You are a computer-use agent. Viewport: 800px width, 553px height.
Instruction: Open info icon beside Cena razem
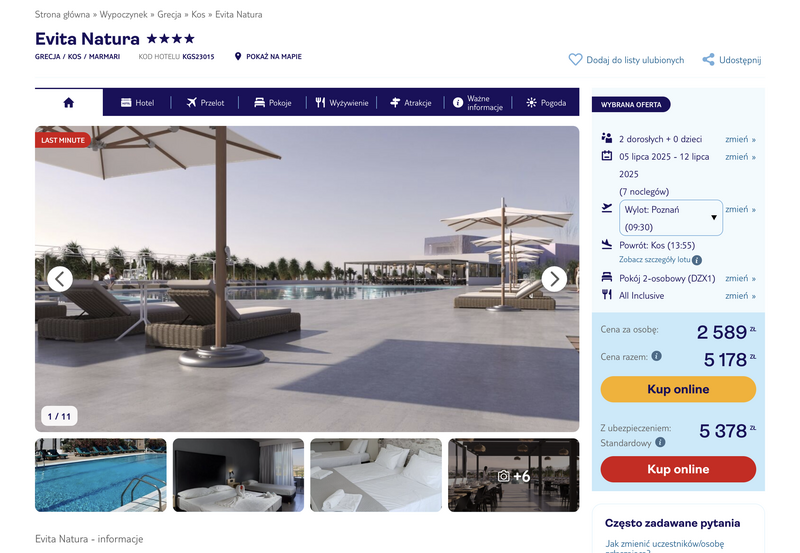(657, 356)
